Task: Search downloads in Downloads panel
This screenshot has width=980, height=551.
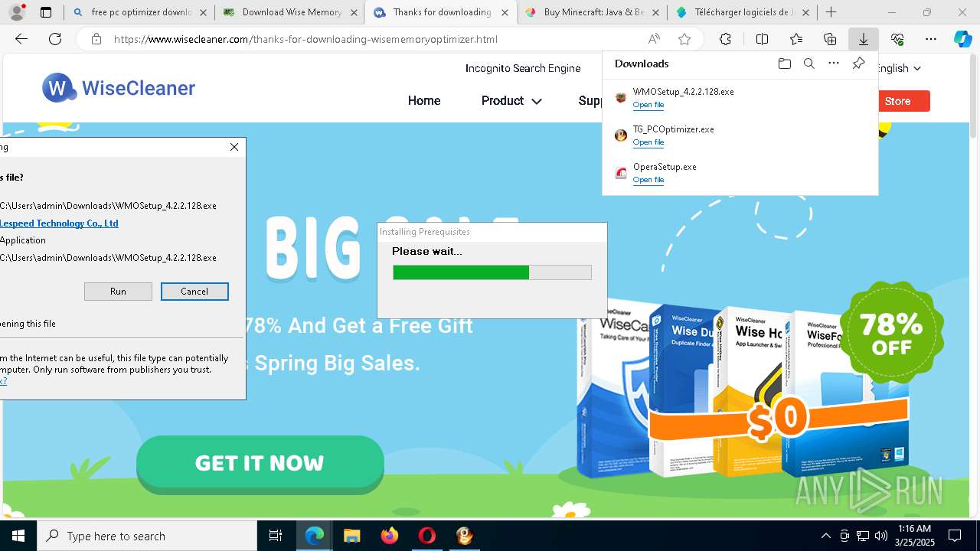Action: (808, 64)
